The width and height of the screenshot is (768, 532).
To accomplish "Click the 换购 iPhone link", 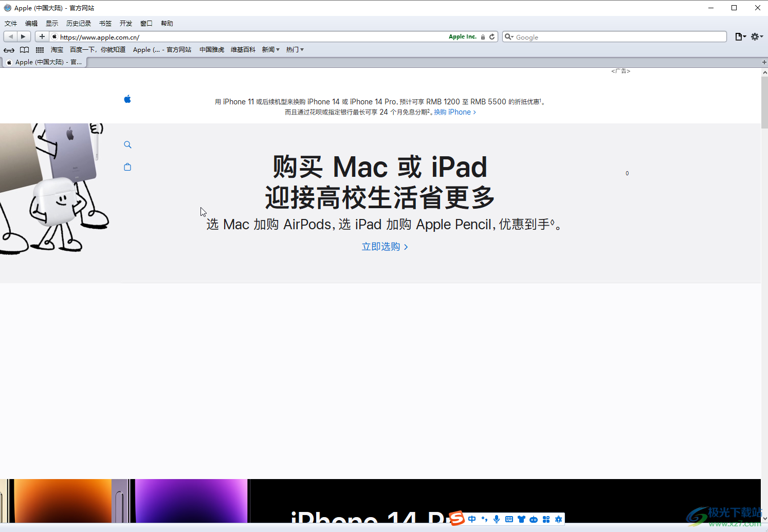I will (x=455, y=112).
